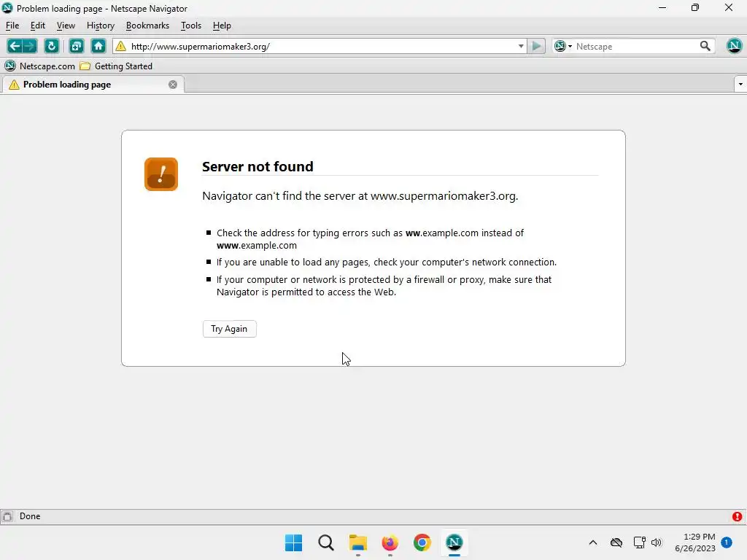Viewport: 747px width, 560px height.
Task: Click the Netscape throbber logo at toolbar right
Action: click(x=734, y=46)
